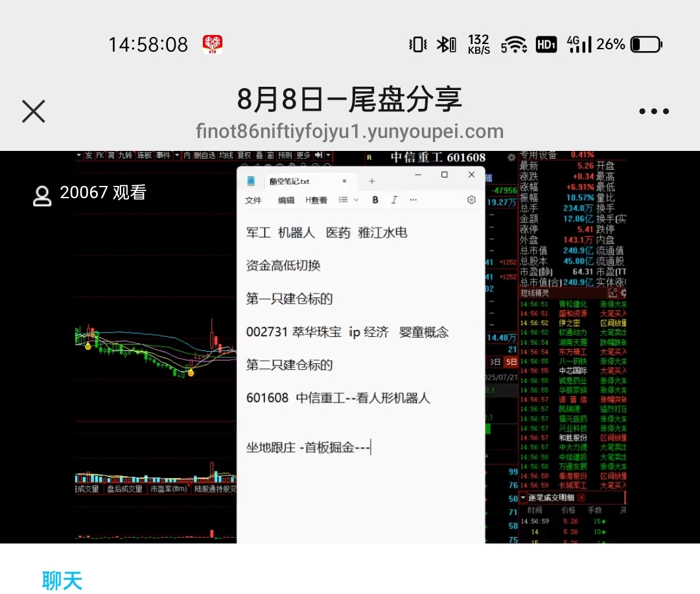Click 盛和资源 in 短线精灵 list
The image size is (700, 594).
coord(573,314)
